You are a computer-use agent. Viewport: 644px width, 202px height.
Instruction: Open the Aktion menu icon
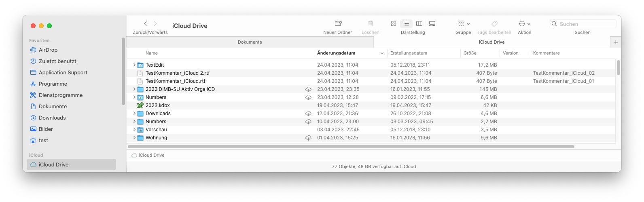524,24
